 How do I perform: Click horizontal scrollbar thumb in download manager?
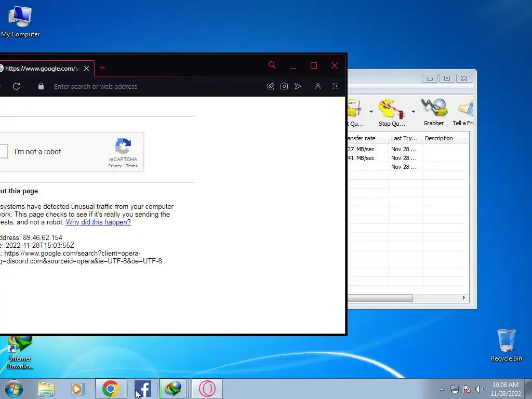[380, 298]
